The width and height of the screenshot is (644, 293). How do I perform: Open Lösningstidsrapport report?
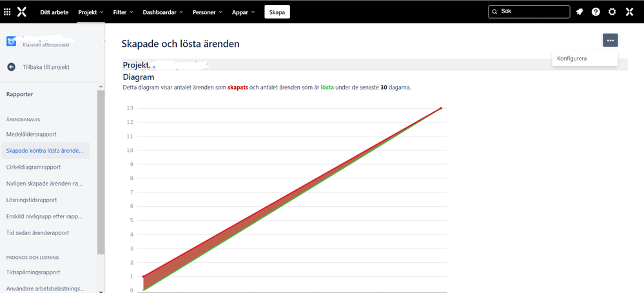point(32,200)
